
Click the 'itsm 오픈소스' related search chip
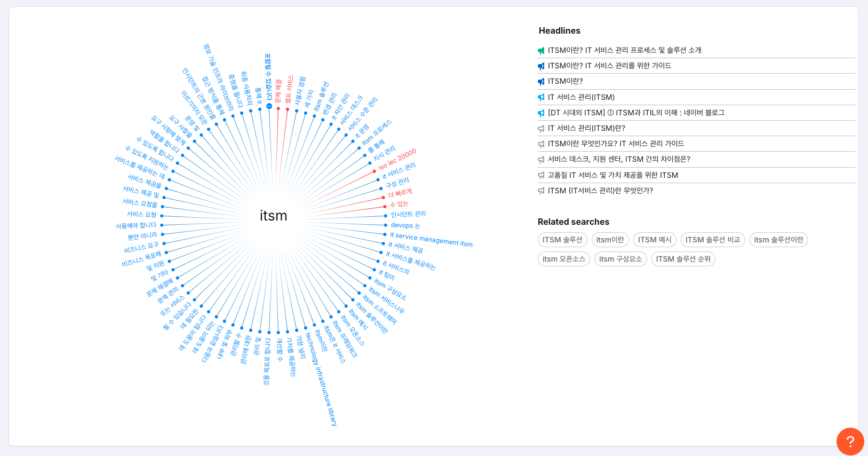point(563,259)
